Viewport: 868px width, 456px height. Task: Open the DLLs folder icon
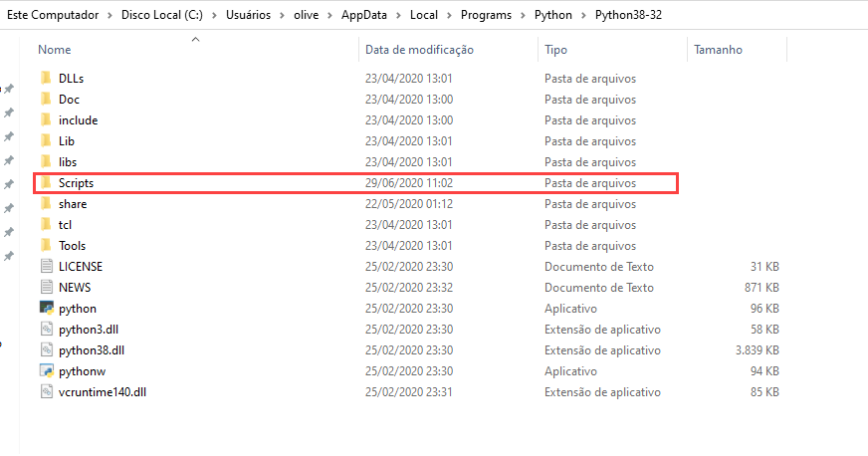click(47, 78)
